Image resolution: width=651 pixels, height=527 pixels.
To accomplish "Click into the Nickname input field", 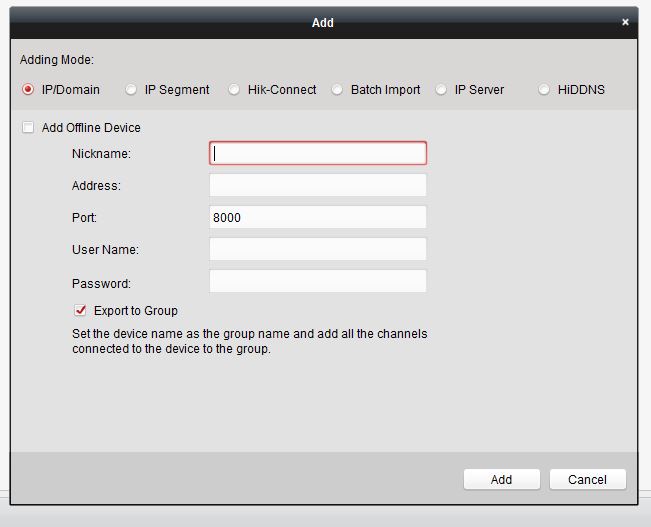I will click(317, 153).
